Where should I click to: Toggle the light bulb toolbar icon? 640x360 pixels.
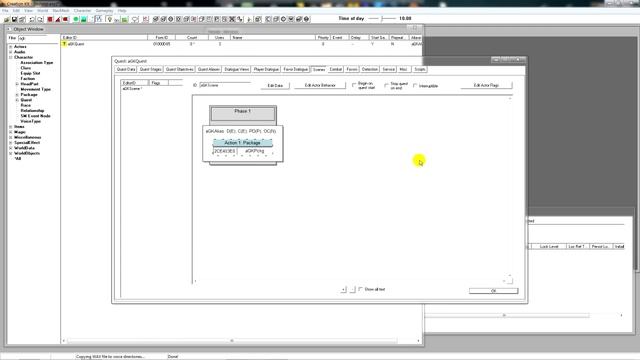tap(109, 19)
